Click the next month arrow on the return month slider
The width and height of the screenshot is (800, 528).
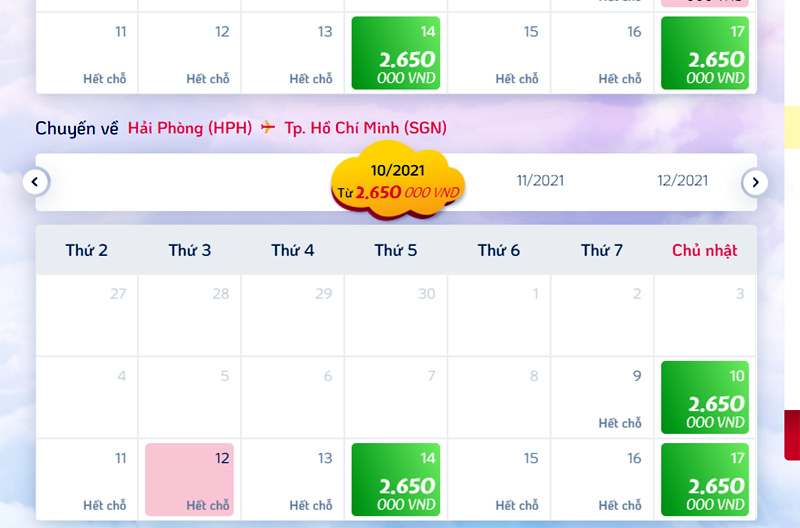755,182
